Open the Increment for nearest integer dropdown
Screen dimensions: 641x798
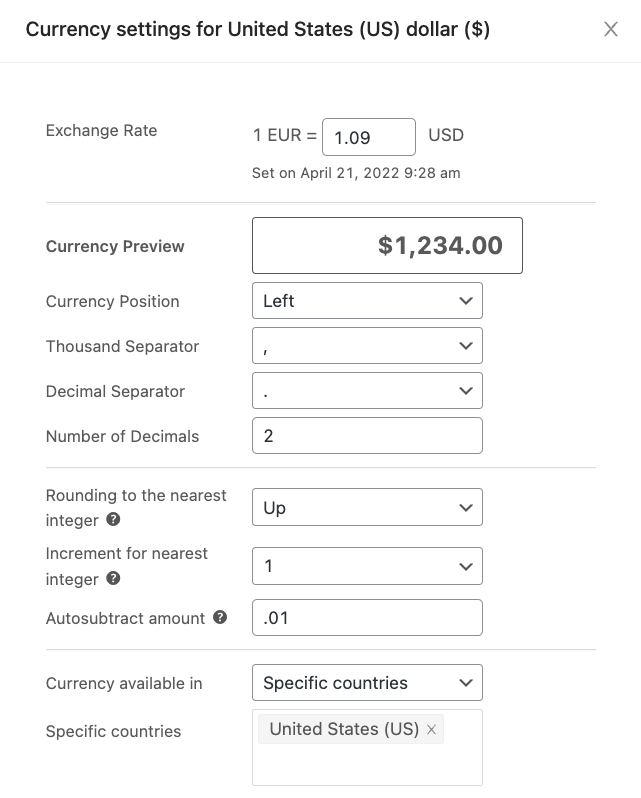point(367,566)
